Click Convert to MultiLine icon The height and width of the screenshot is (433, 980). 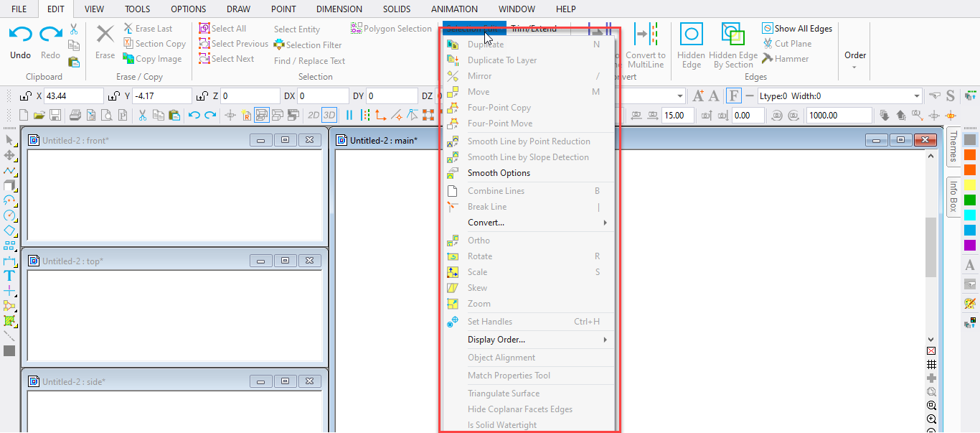click(x=645, y=35)
